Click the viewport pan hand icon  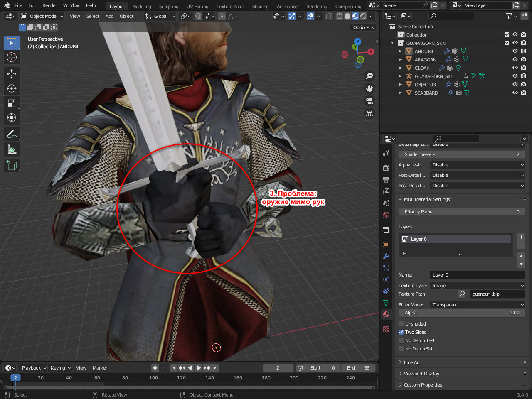[x=369, y=88]
